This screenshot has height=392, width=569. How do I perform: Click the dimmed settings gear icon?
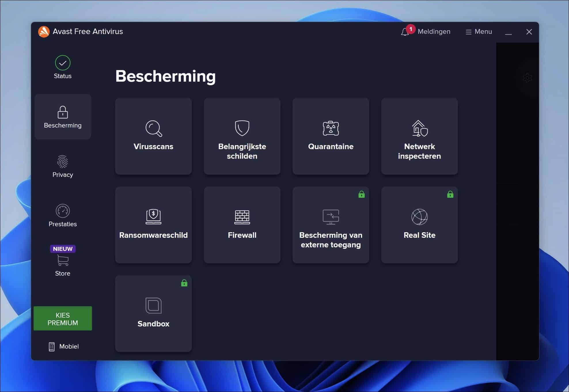(527, 78)
